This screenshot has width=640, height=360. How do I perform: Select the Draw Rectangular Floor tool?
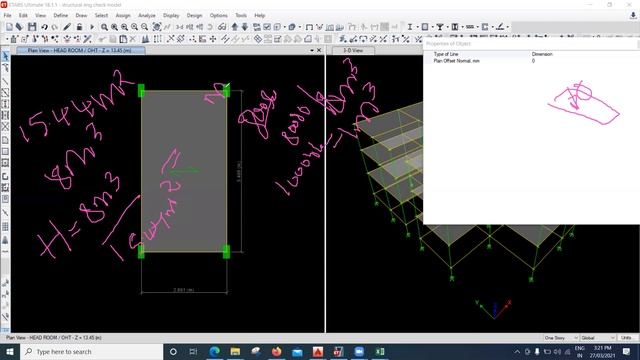coord(5,151)
